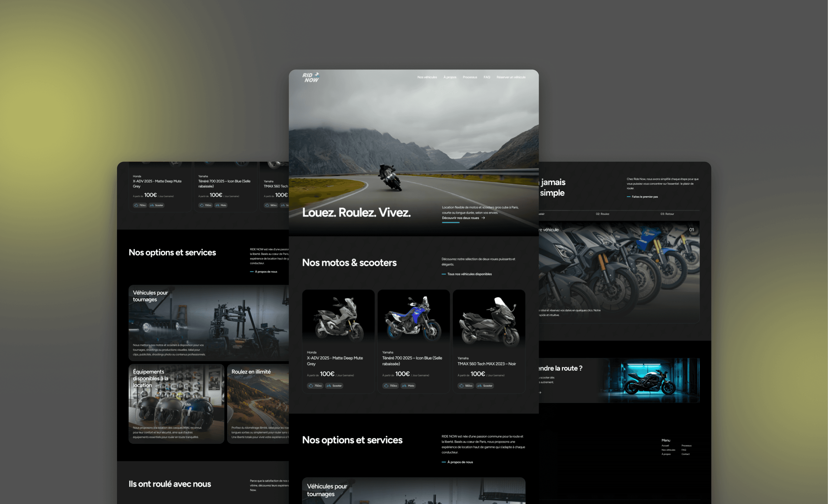Switch to the 02: Roulez step tab
Viewport: 828px width, 504px height.
point(603,214)
